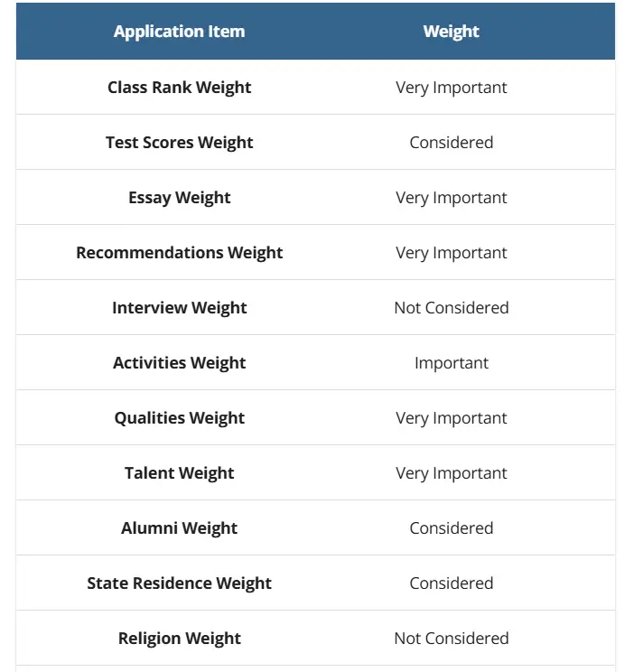Click the Talent Weight label
Viewport: 634px width, 672px height.
[x=179, y=473]
